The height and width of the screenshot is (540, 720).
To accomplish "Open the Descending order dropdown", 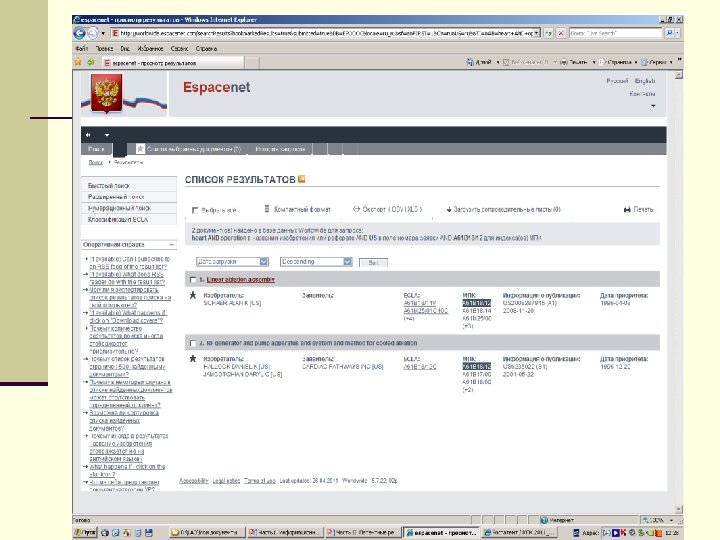I will coord(316,262).
